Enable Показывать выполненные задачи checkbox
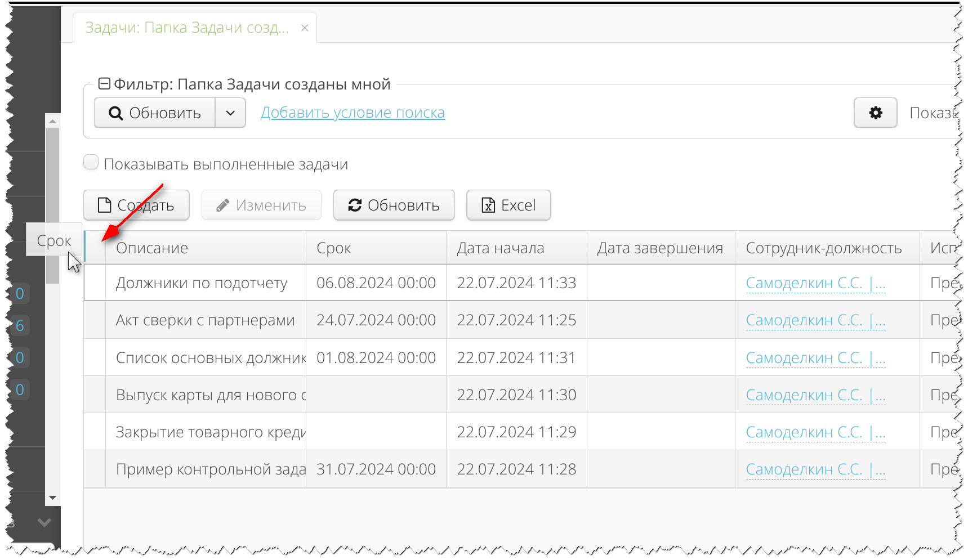Image resolution: width=968 pixels, height=560 pixels. 91,162
